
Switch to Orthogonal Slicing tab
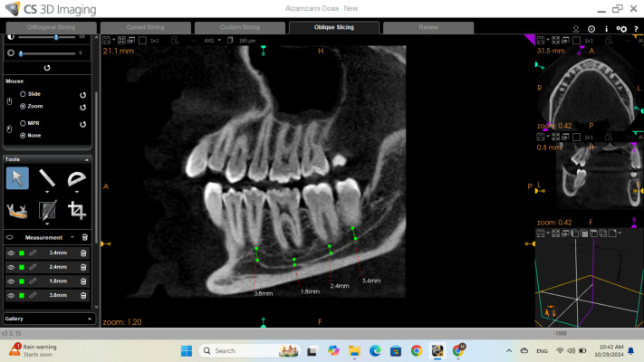pos(51,27)
